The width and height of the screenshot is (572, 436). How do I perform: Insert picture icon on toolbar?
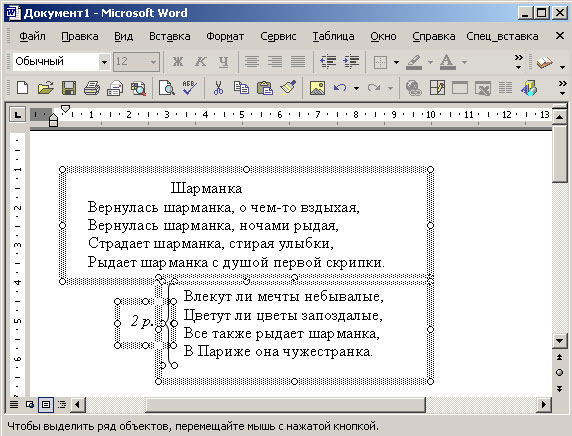click(x=317, y=88)
